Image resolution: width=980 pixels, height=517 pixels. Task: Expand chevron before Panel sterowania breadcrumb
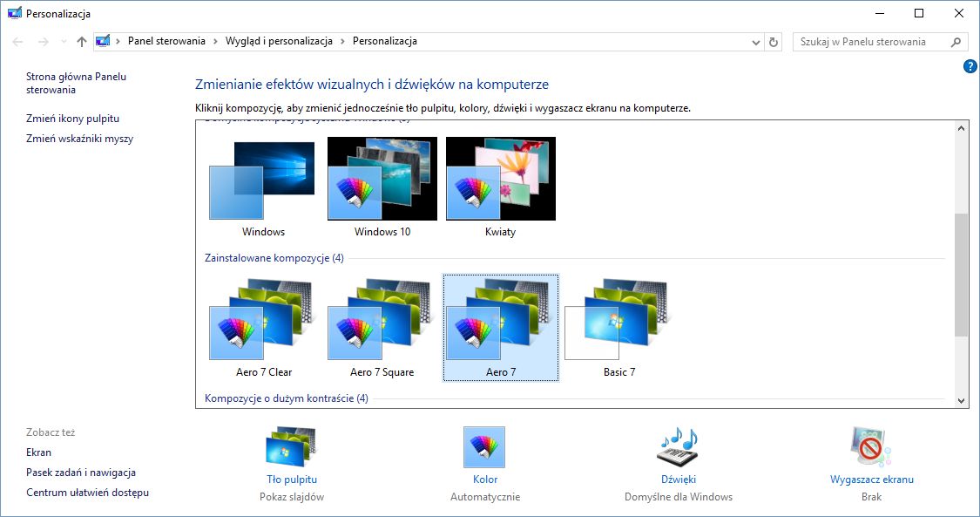(118, 41)
